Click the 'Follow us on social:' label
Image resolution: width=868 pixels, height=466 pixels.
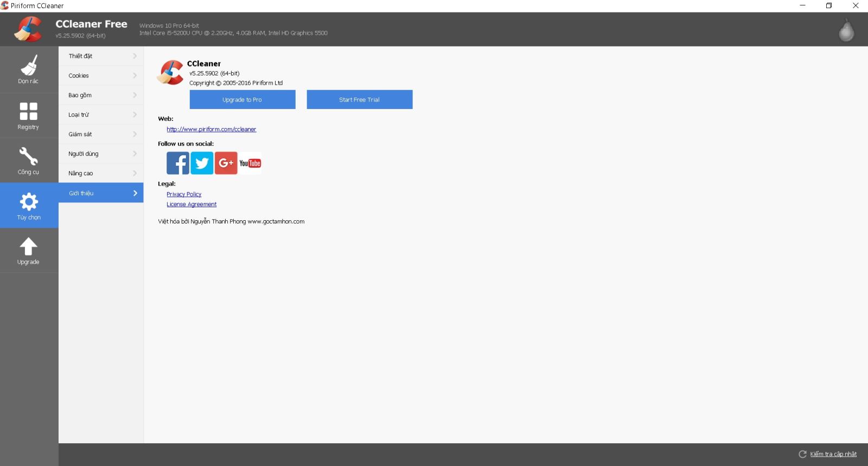pos(186,144)
